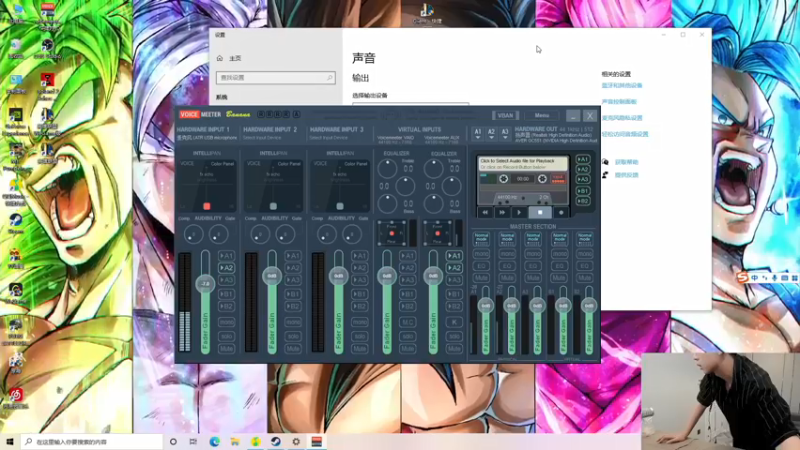This screenshot has width=800, height=450.
Task: Mute Hardware Input 1 strip
Action: (x=227, y=348)
